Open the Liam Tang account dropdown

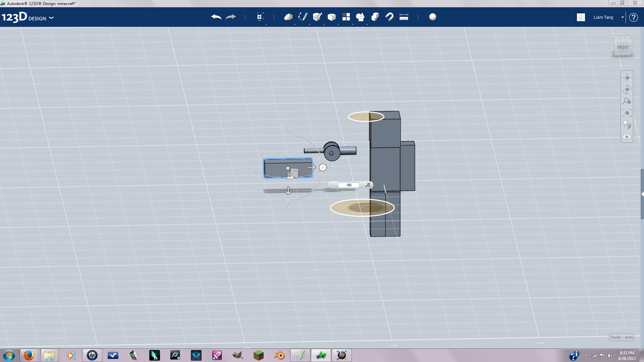pyautogui.click(x=623, y=17)
